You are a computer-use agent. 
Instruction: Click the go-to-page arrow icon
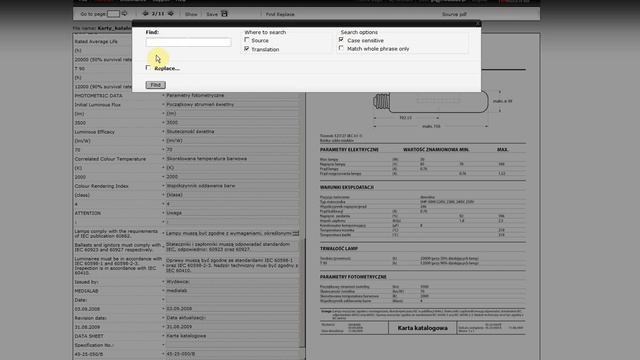click(124, 14)
